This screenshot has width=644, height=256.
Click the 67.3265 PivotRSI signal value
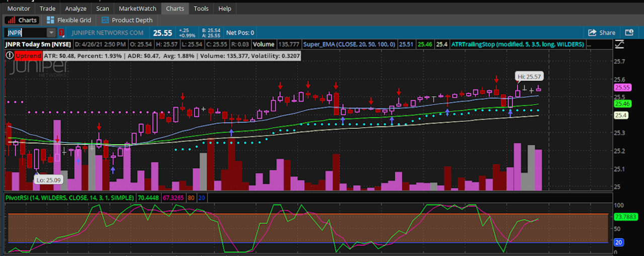[173, 198]
